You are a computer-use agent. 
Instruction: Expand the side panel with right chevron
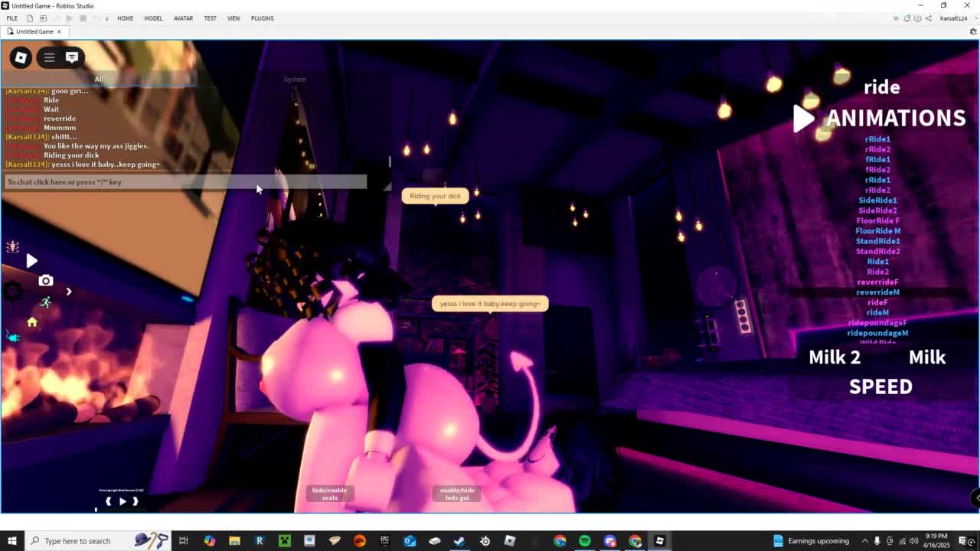pyautogui.click(x=68, y=292)
